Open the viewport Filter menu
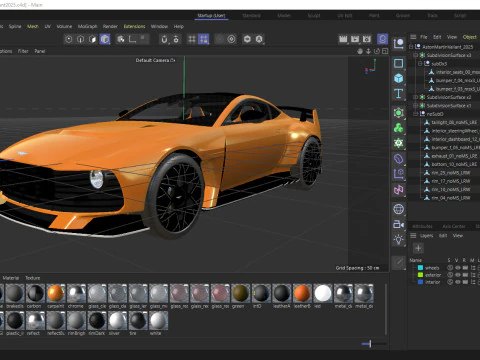The height and width of the screenshot is (360, 480). (23, 51)
